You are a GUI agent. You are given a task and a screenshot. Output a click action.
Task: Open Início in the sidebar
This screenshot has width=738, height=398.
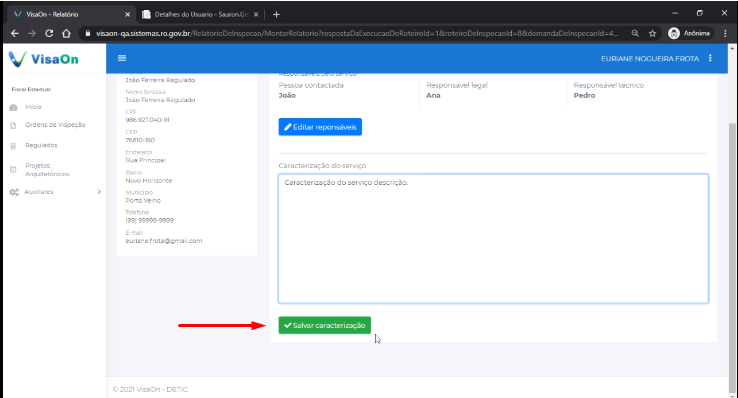click(33, 107)
